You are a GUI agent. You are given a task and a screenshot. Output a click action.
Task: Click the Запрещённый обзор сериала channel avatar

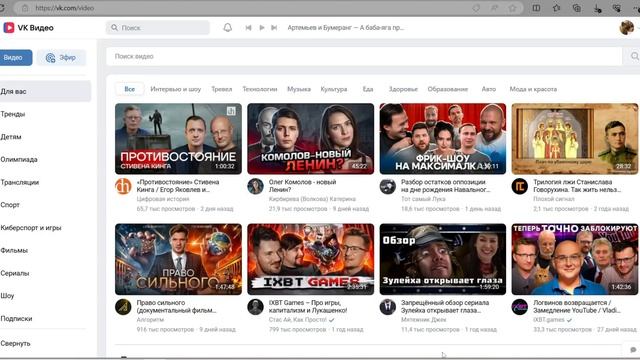click(x=388, y=307)
